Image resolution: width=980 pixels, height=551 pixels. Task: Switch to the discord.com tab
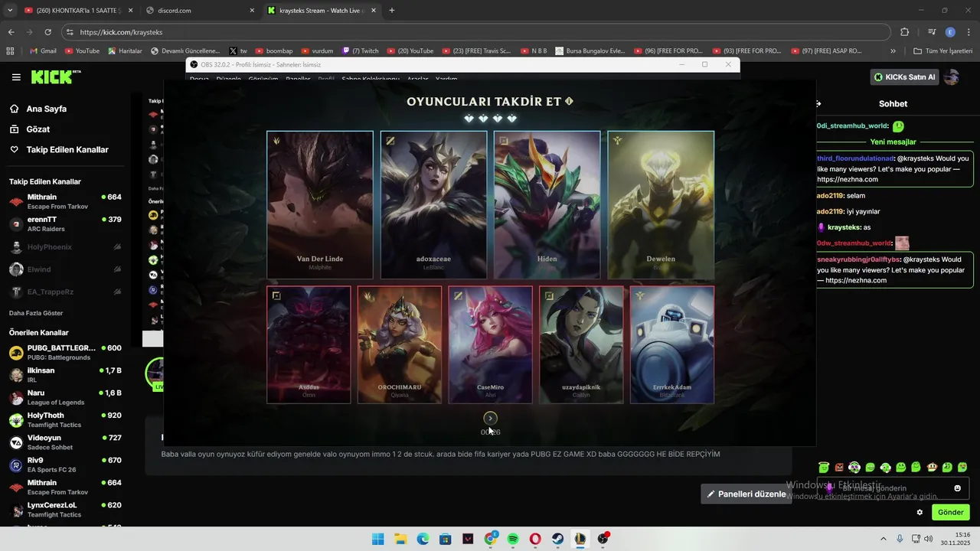200,11
